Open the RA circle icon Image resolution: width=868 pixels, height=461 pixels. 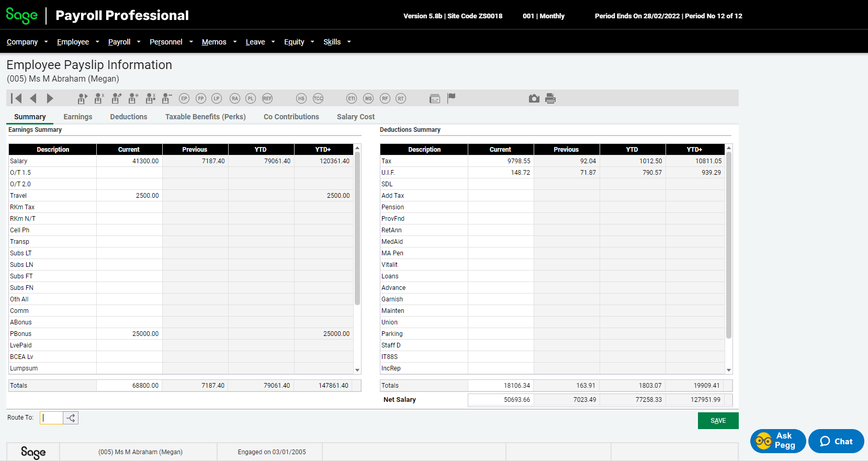(235, 98)
